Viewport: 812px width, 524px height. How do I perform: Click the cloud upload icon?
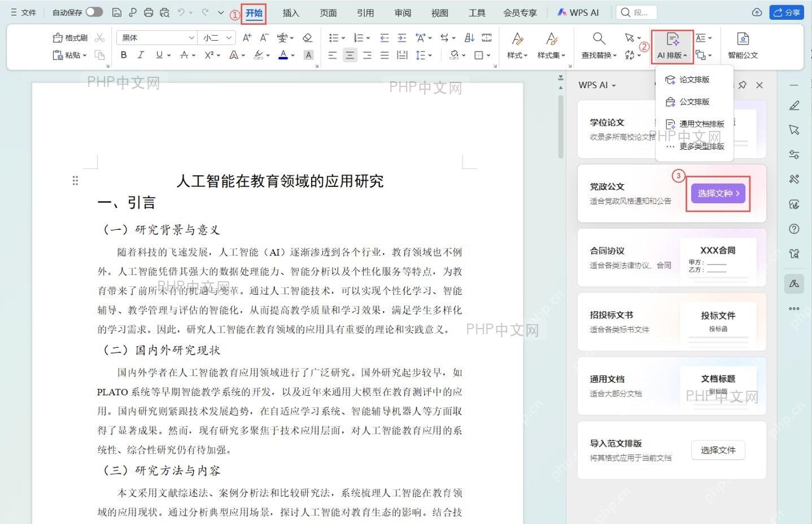(757, 12)
